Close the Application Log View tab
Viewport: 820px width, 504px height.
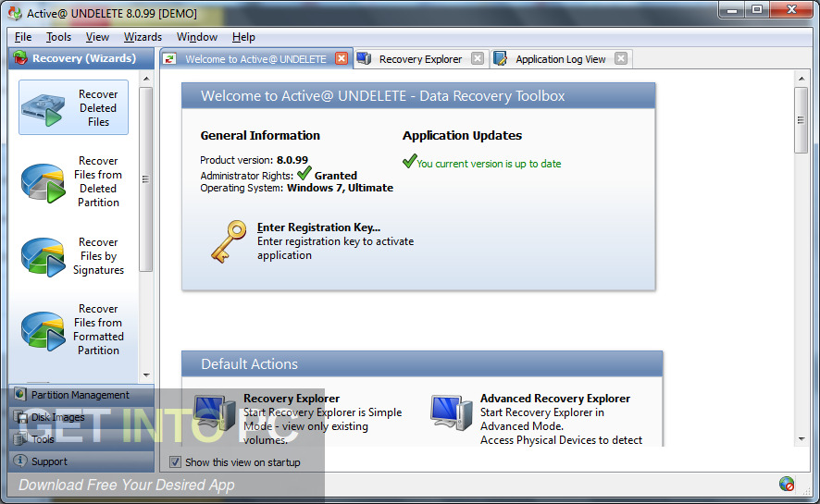(x=621, y=58)
